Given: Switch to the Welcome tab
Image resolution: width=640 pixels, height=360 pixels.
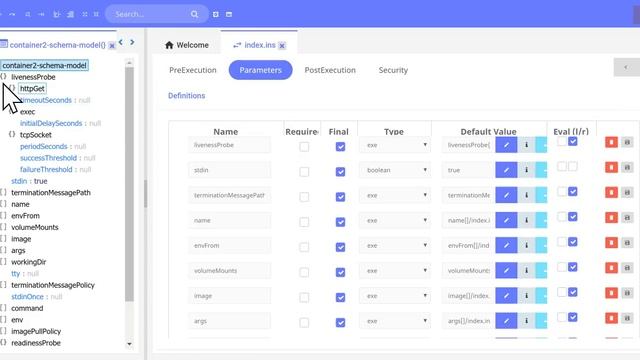Looking at the screenshot, I should pyautogui.click(x=187, y=45).
